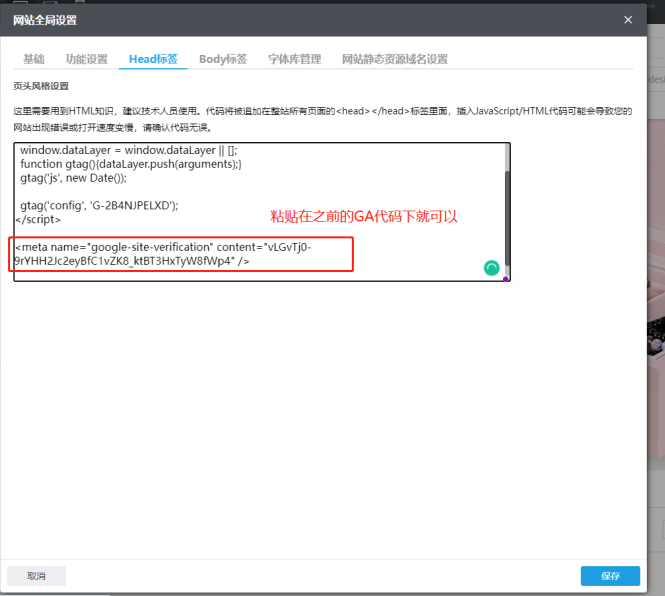Click the green Grammarly icon in code box
This screenshot has height=596, width=665.
tap(491, 268)
